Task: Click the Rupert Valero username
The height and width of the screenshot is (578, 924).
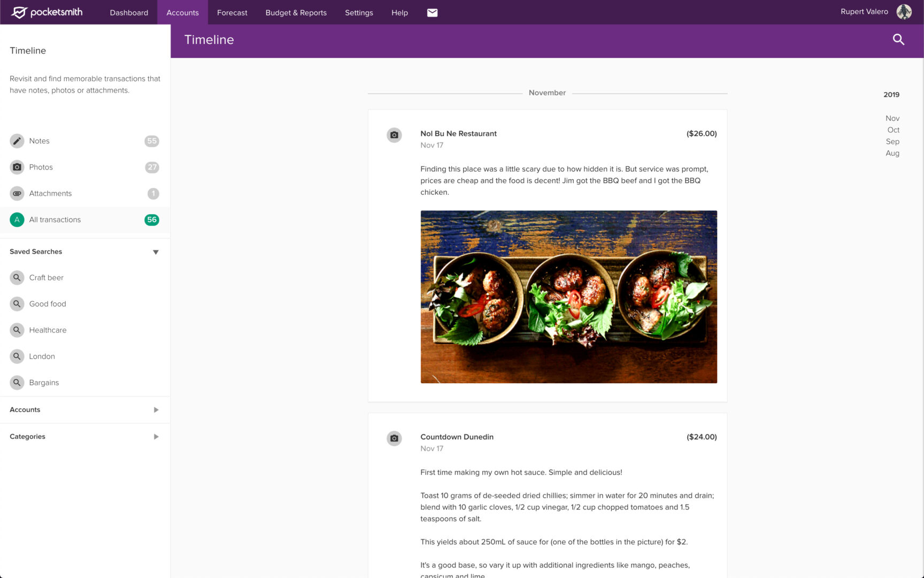Action: (x=864, y=12)
